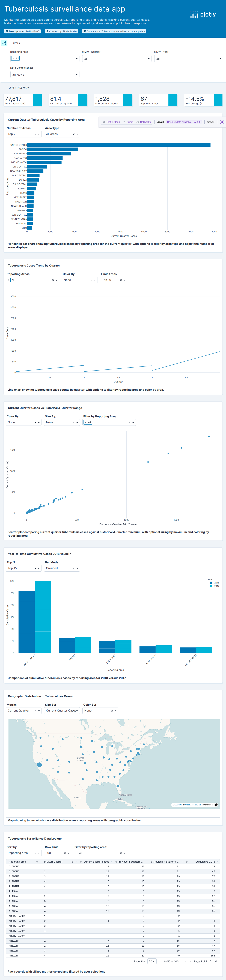Open the Callbacks graph icon
The height and width of the screenshot is (980, 226).
(138, 122)
